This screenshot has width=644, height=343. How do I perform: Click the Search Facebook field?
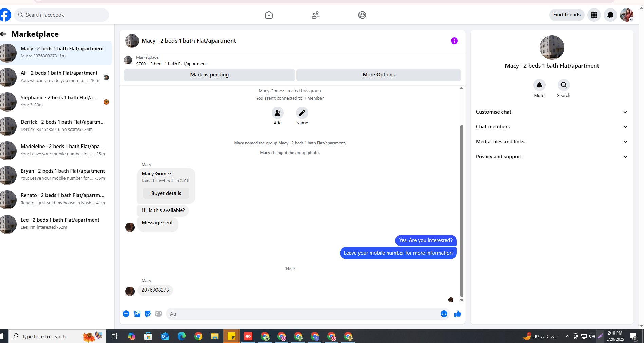click(x=61, y=15)
